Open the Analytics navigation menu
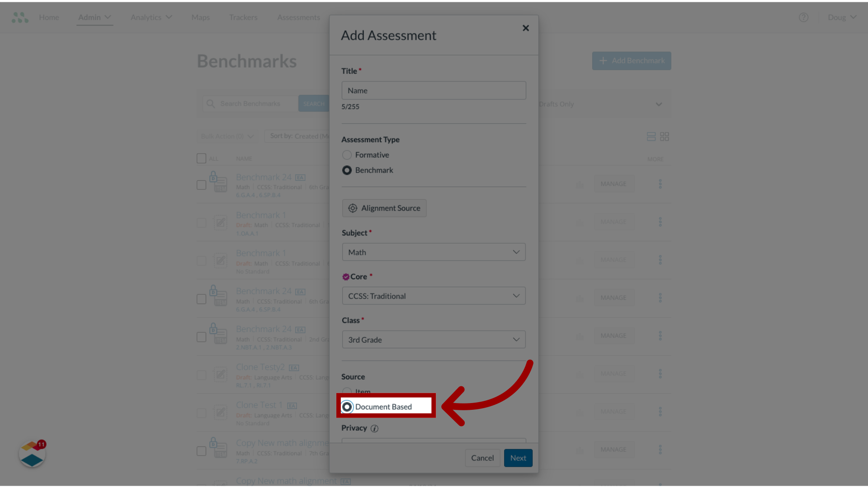This screenshot has width=868, height=488. (x=151, y=17)
